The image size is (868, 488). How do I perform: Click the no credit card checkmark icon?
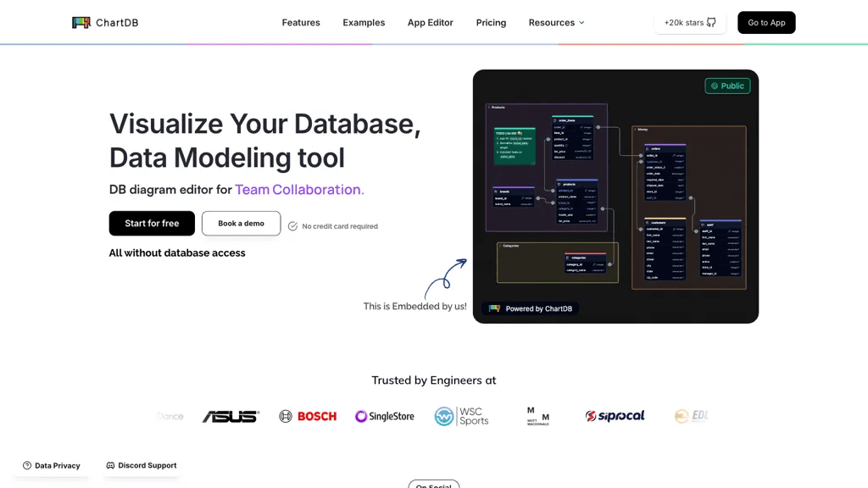pyautogui.click(x=292, y=225)
